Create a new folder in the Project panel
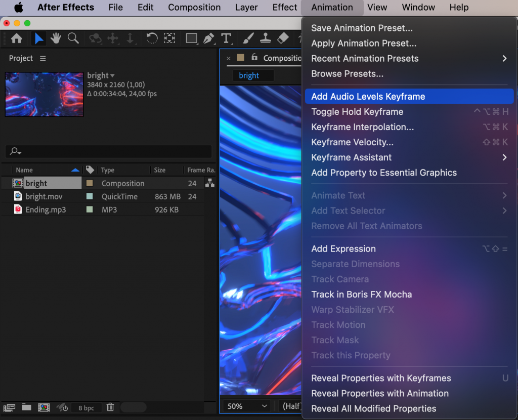 (x=26, y=407)
